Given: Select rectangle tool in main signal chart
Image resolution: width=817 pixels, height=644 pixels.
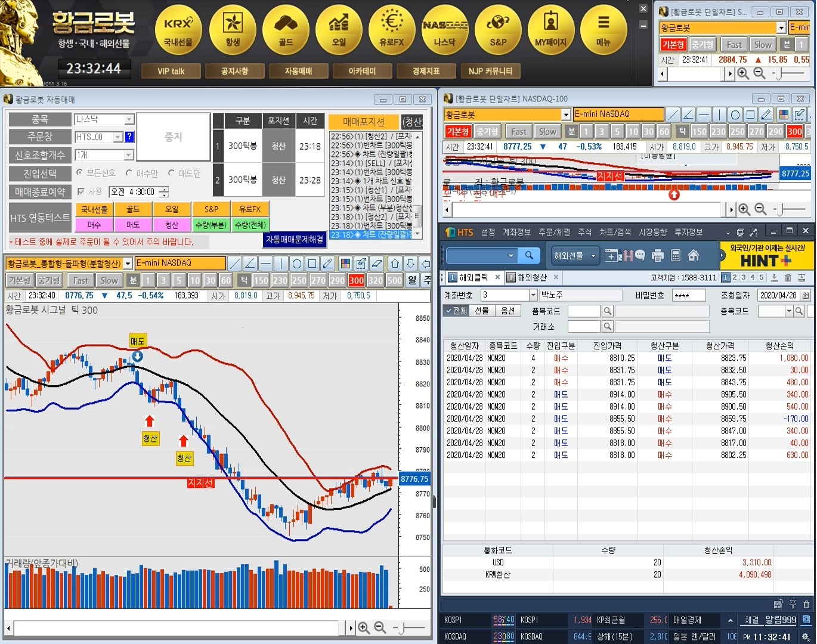Looking at the screenshot, I should (x=312, y=264).
